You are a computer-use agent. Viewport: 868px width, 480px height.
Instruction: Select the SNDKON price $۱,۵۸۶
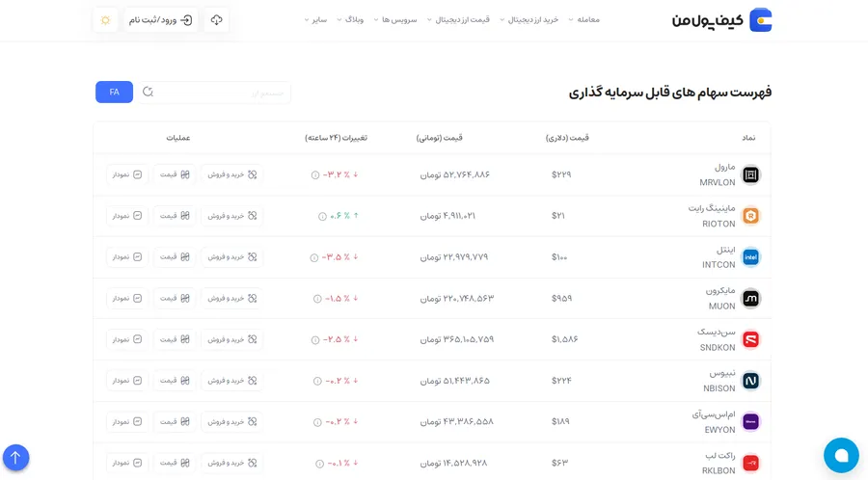pos(564,339)
